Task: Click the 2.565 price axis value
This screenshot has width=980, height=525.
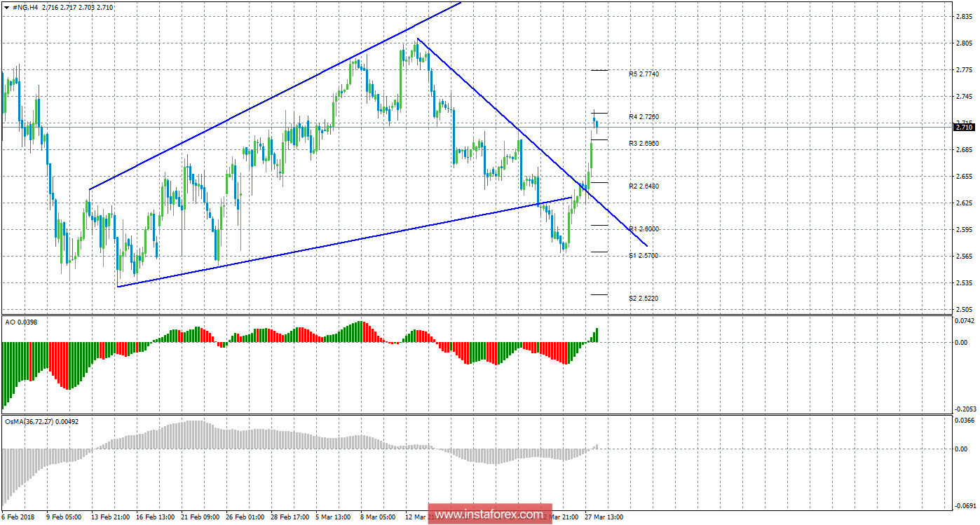Action: [x=965, y=256]
